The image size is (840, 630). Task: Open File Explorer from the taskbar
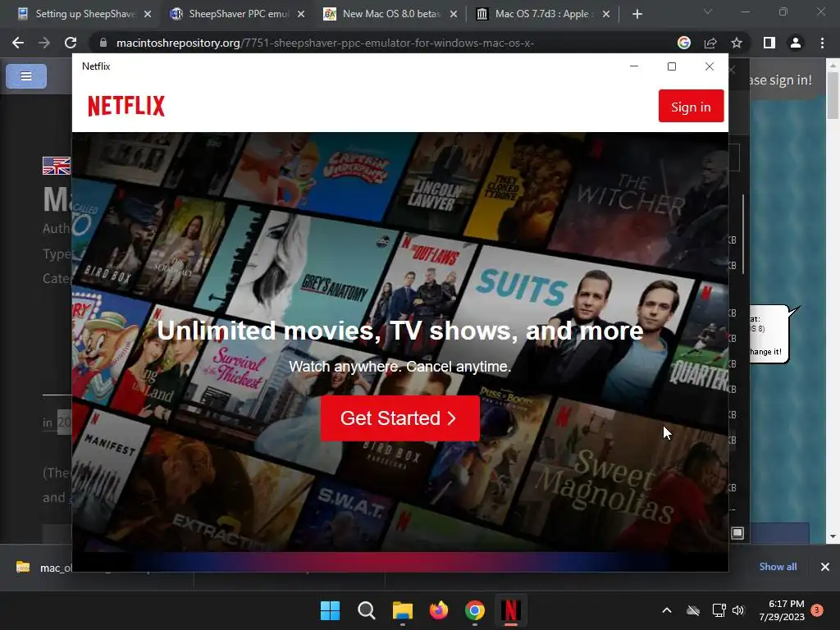402,610
